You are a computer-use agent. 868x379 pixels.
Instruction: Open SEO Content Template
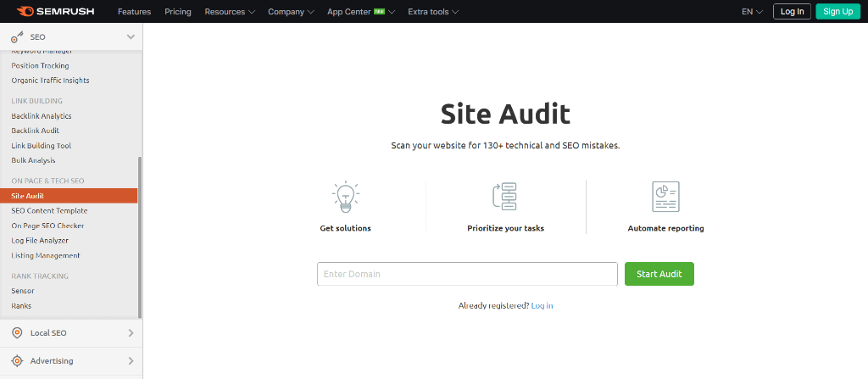49,211
